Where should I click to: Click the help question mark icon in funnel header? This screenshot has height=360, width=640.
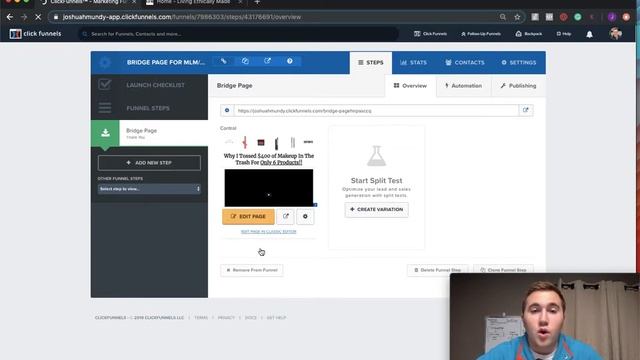click(289, 61)
